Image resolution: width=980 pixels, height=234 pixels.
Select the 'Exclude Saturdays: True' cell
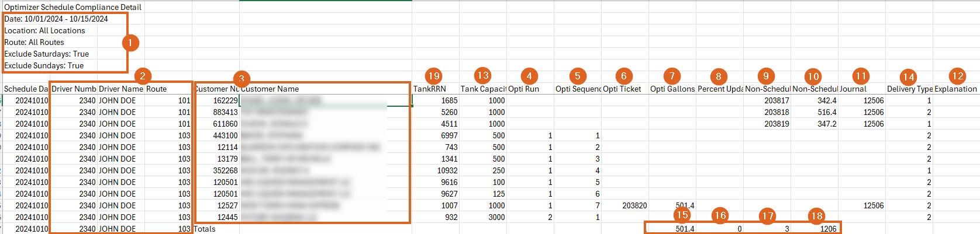click(x=46, y=54)
